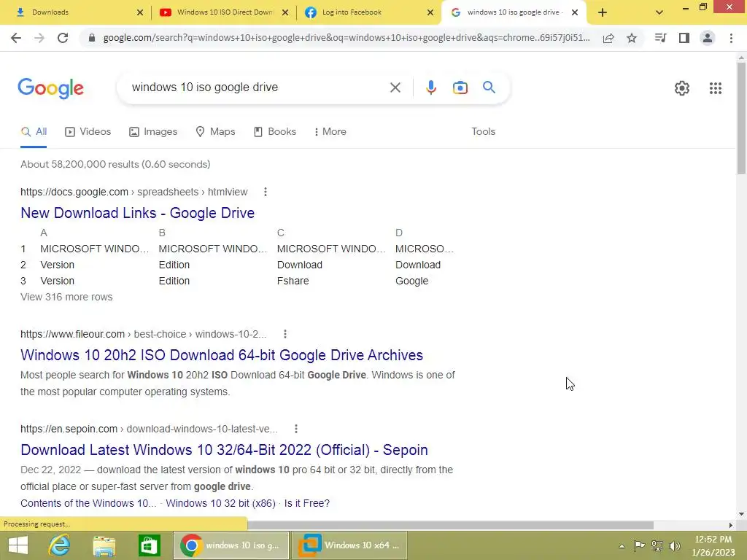Close the Downloads tab
This screenshot has height=560, width=747.
139,12
